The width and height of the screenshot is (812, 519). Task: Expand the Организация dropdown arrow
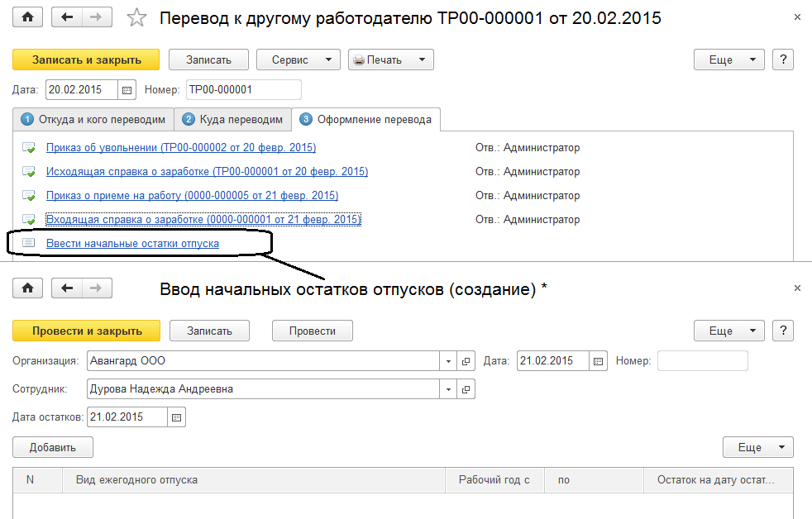(x=448, y=361)
